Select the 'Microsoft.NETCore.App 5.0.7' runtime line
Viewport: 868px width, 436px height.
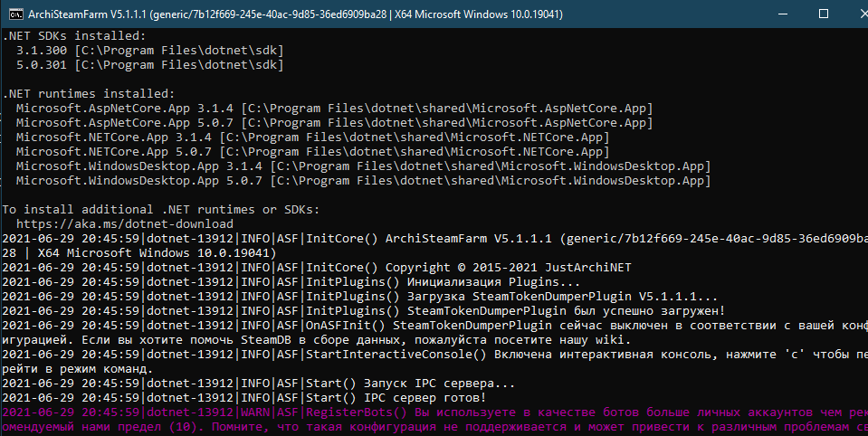pos(313,152)
